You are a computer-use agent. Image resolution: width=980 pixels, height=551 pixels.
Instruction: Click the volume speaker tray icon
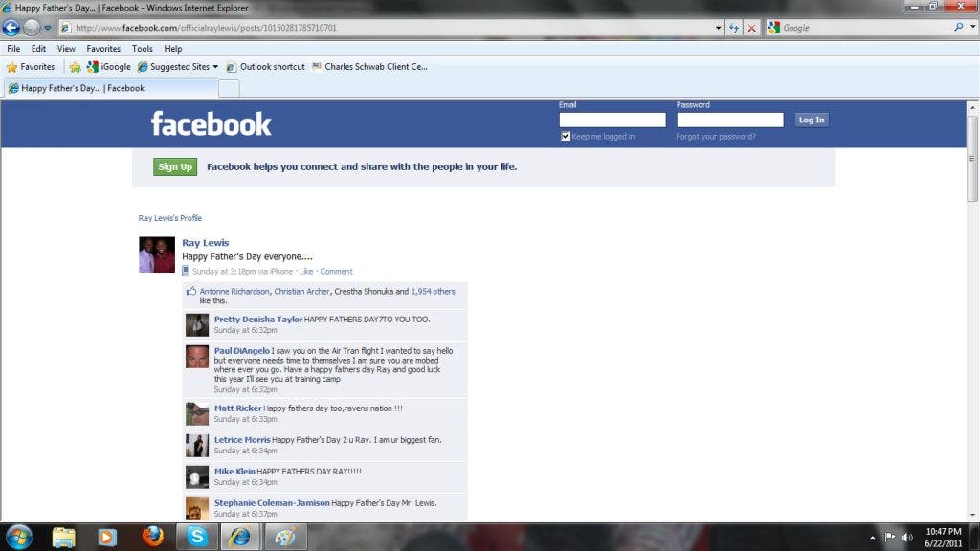[x=907, y=538]
